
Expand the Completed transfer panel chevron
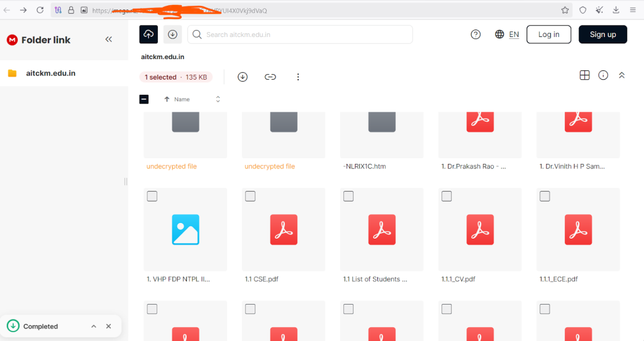tap(94, 327)
